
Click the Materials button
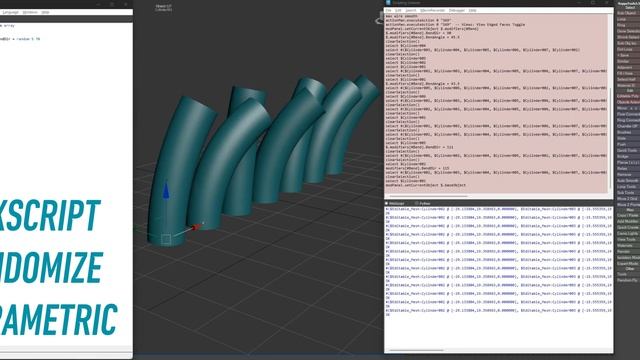[x=628, y=246]
